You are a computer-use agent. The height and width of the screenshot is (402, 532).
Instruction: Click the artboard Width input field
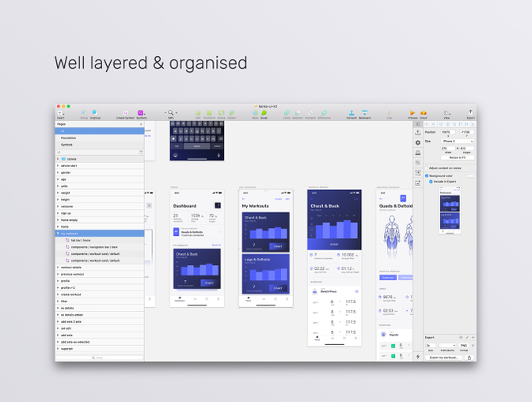coord(448,148)
